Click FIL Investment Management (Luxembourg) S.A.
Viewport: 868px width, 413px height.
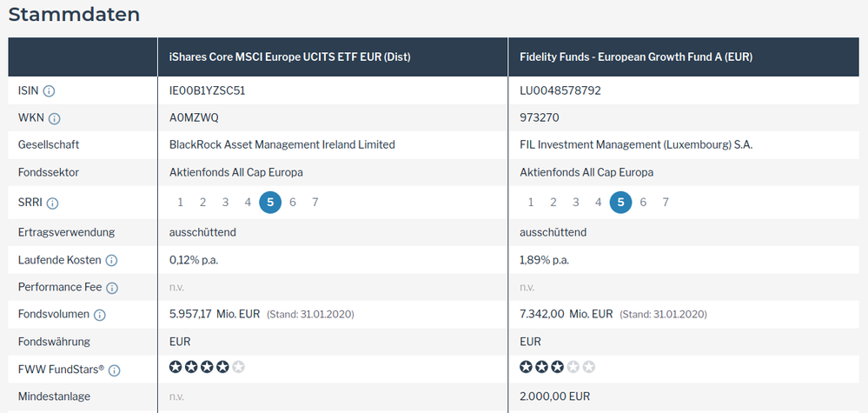tap(636, 145)
